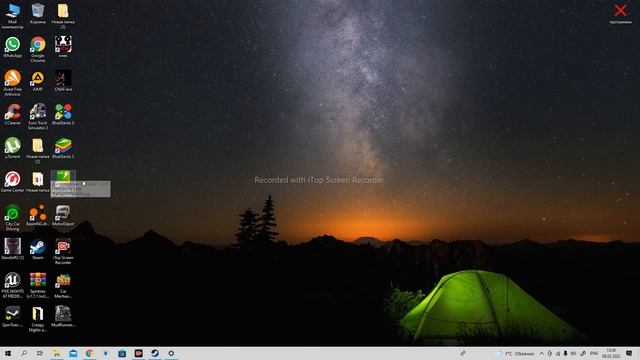
Task: Launch the Steam desktop shortcut
Action: click(38, 249)
